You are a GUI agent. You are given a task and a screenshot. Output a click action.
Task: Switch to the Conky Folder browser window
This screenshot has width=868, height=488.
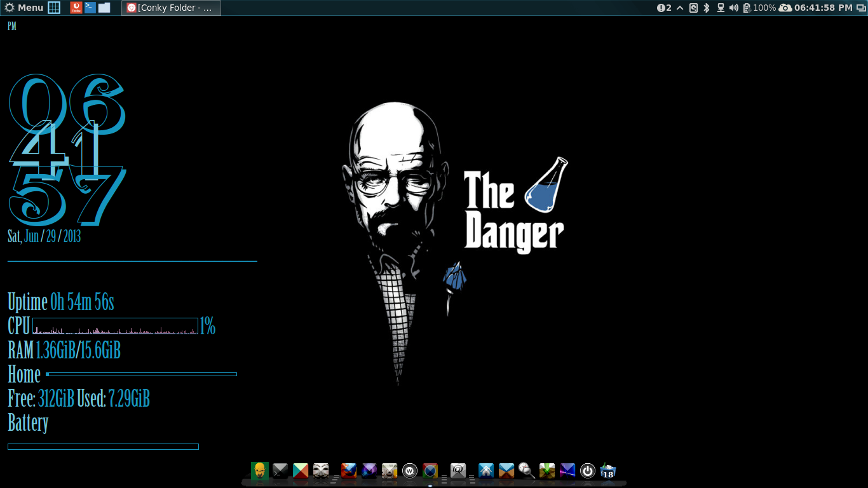(172, 8)
